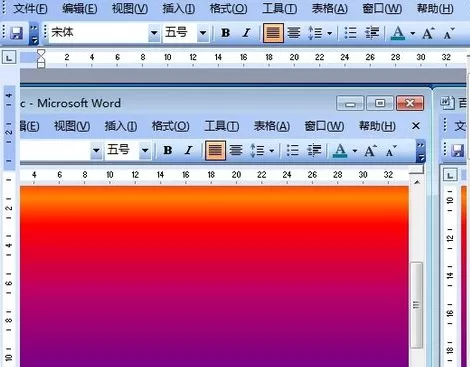Open 帮助(H) menu in front Word window
The width and height of the screenshot is (470, 367).
[x=377, y=126]
